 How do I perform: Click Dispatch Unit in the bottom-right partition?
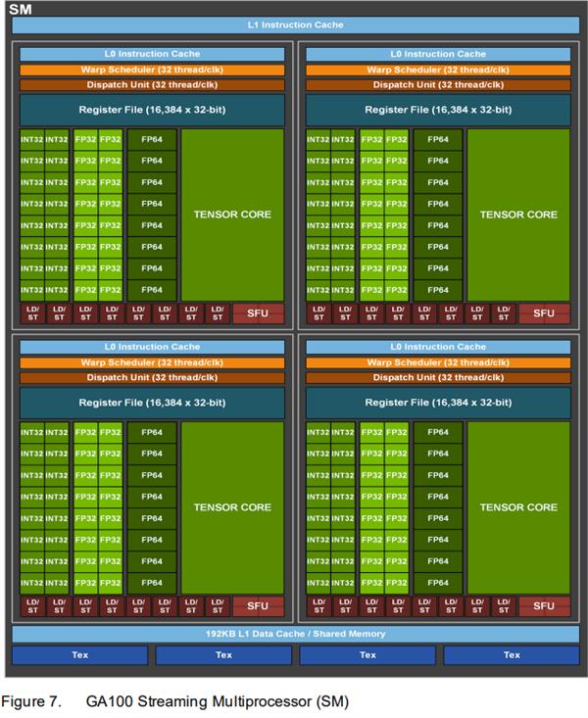pyautogui.click(x=438, y=378)
